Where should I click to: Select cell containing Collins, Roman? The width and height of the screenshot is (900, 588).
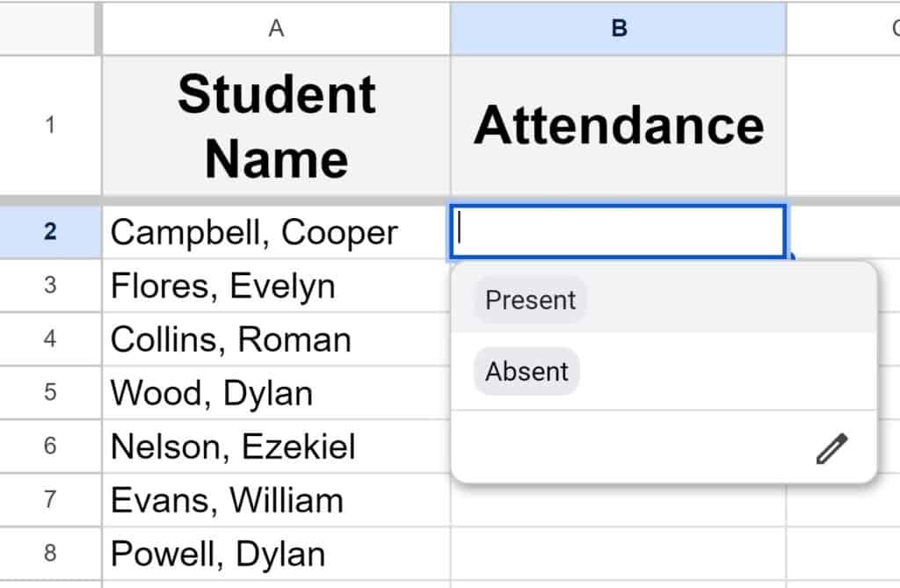coord(276,338)
